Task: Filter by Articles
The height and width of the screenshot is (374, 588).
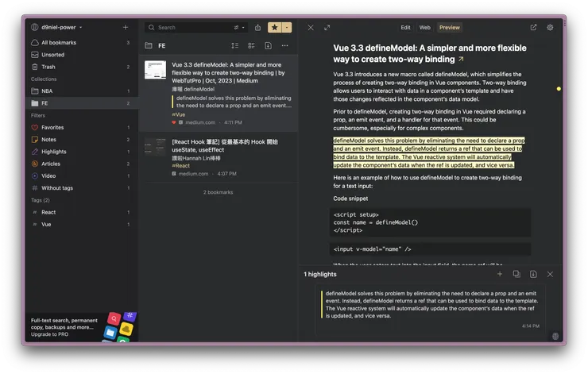Action: [82, 164]
